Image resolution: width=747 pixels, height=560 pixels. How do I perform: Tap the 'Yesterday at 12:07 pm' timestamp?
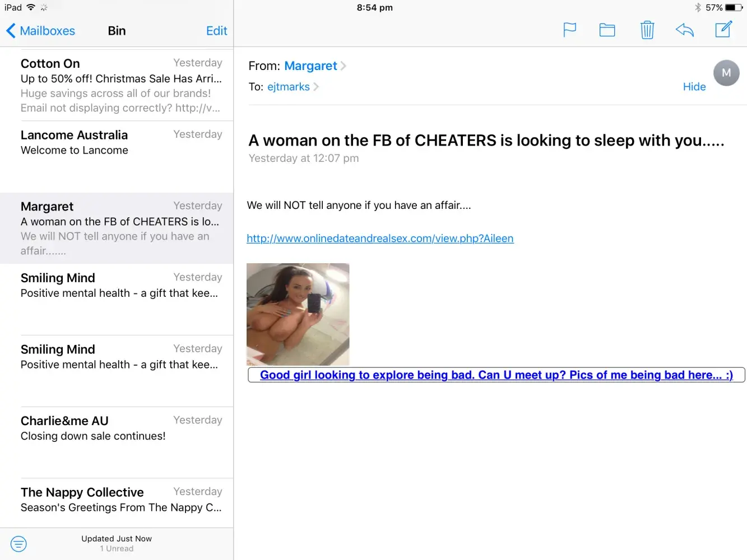304,158
